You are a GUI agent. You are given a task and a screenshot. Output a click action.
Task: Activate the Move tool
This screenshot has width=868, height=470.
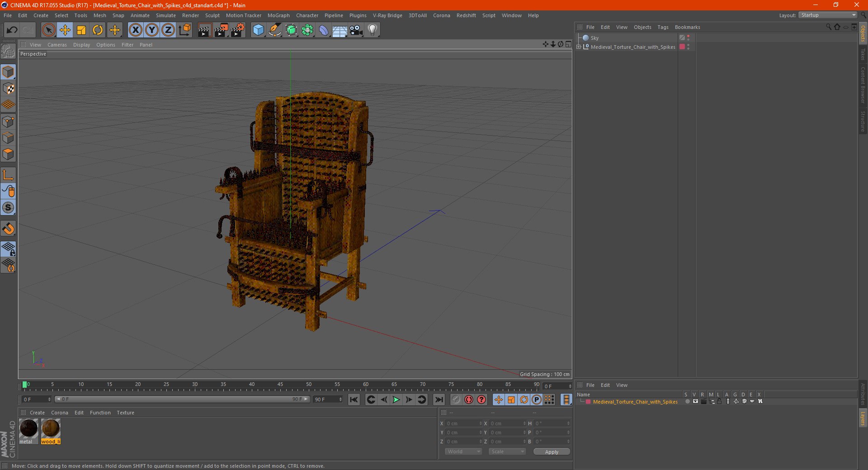[x=65, y=30]
